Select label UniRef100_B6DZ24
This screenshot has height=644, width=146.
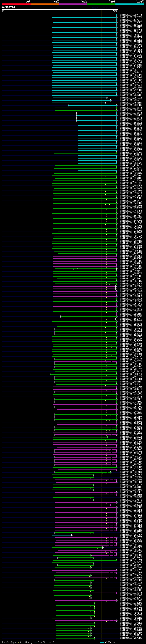131,170
